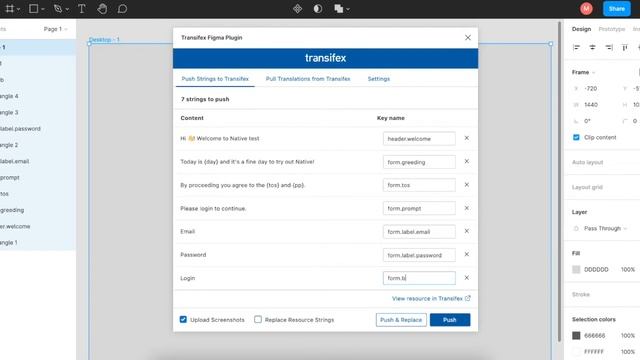The height and width of the screenshot is (360, 640).
Task: Open the user avatar M
Action: [586, 9]
